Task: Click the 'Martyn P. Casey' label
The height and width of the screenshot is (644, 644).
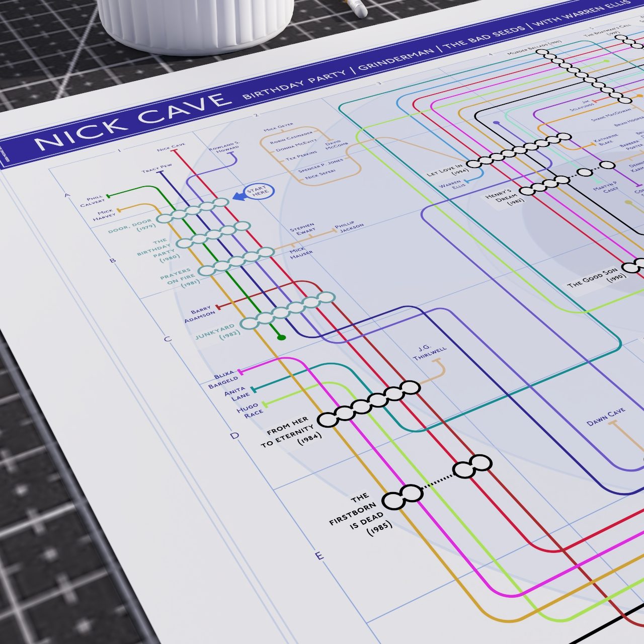Action: pyautogui.click(x=605, y=188)
